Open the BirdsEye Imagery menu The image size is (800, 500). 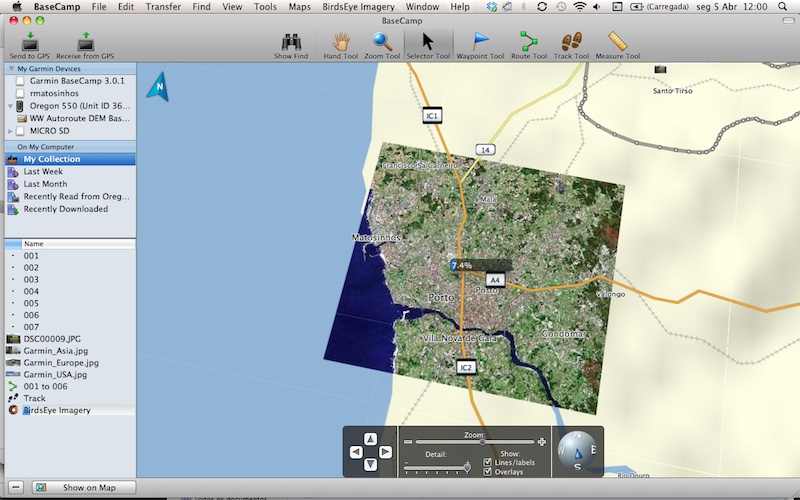click(358, 7)
